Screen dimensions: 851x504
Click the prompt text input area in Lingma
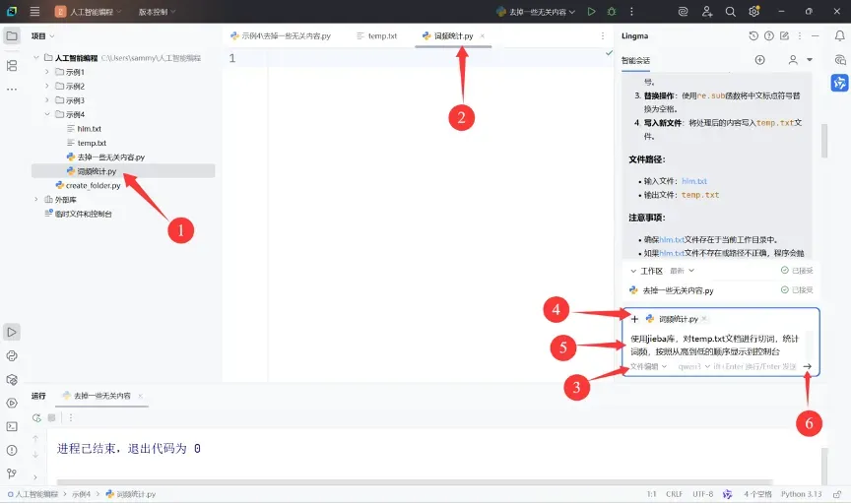click(715, 346)
